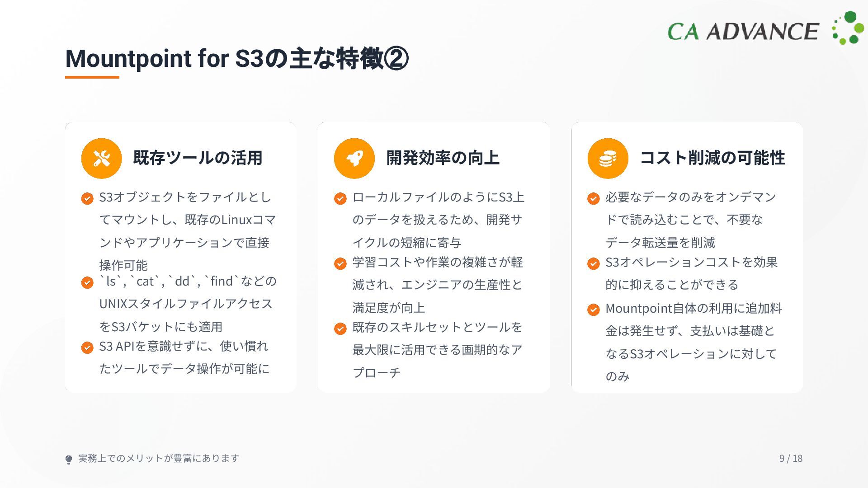Screen dimensions: 868x488
Task: Click the check mark next to 学習コスト bullet
Action: (340, 263)
